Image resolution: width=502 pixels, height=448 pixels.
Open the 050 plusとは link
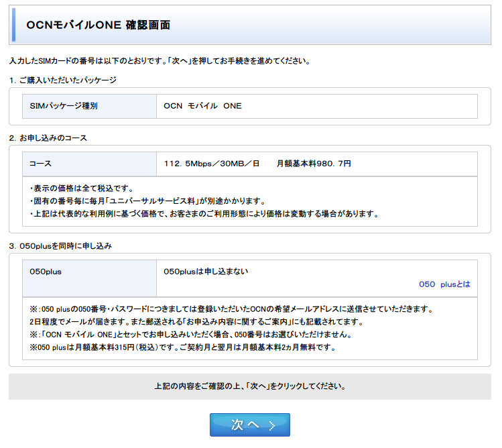(444, 284)
